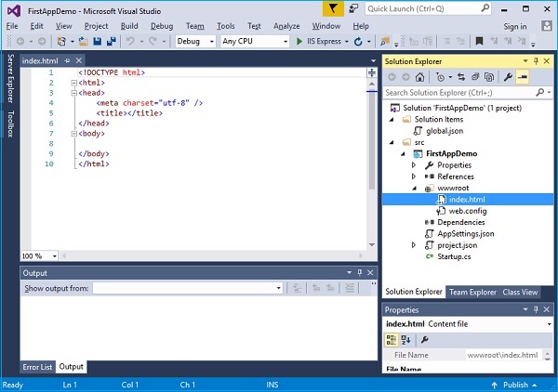Open the Any CPU platform dropdown

pos(253,42)
